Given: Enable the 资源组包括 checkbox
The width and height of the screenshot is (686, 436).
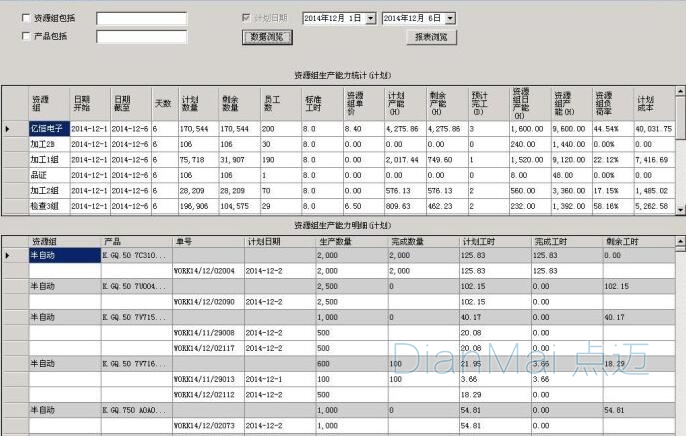Looking at the screenshot, I should pos(26,18).
